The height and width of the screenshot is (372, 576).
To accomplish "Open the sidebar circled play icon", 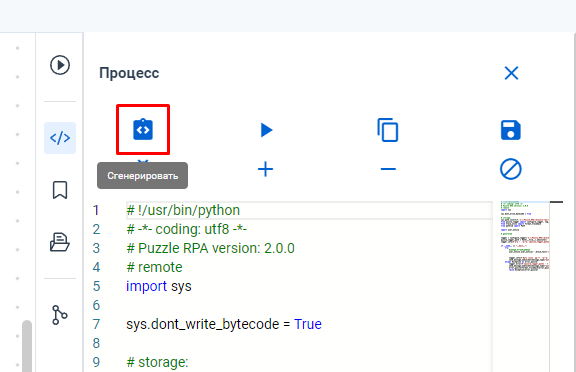I will 60,65.
